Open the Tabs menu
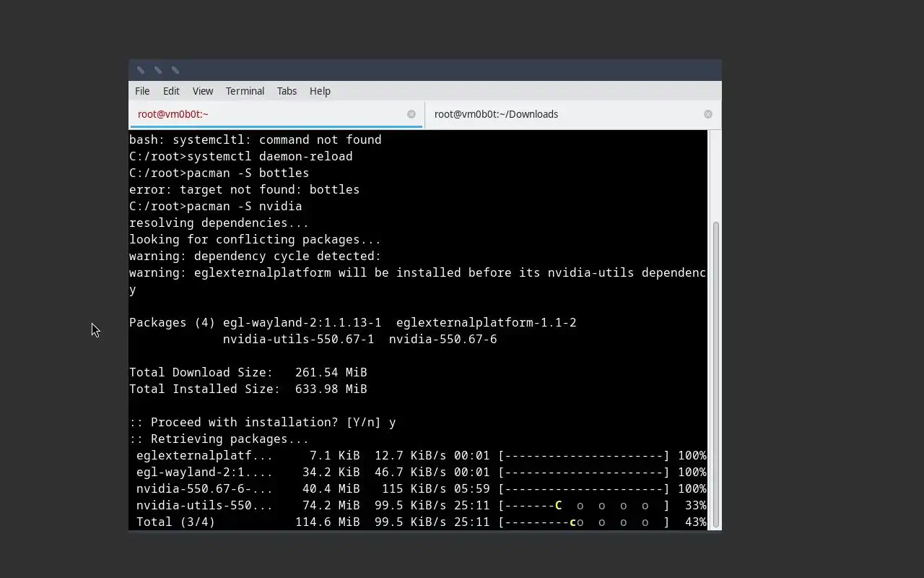Viewport: 924px width, 578px height. 287,91
